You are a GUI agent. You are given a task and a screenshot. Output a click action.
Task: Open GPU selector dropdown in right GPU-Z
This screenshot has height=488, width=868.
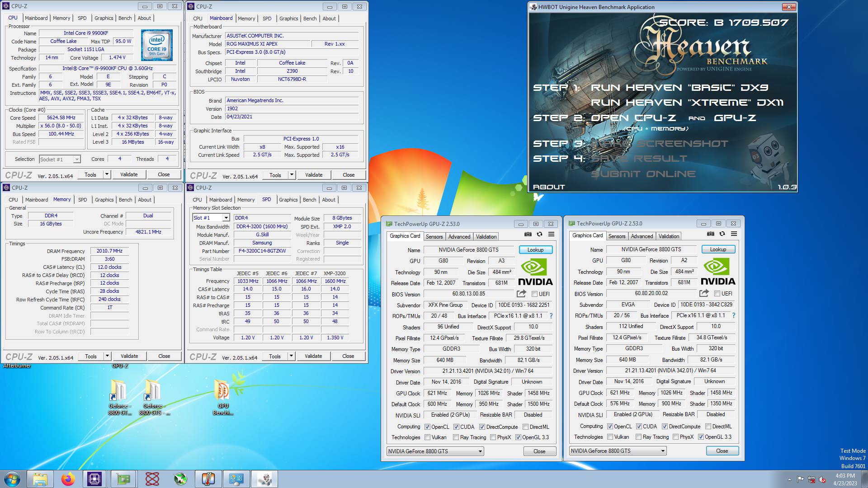618,451
